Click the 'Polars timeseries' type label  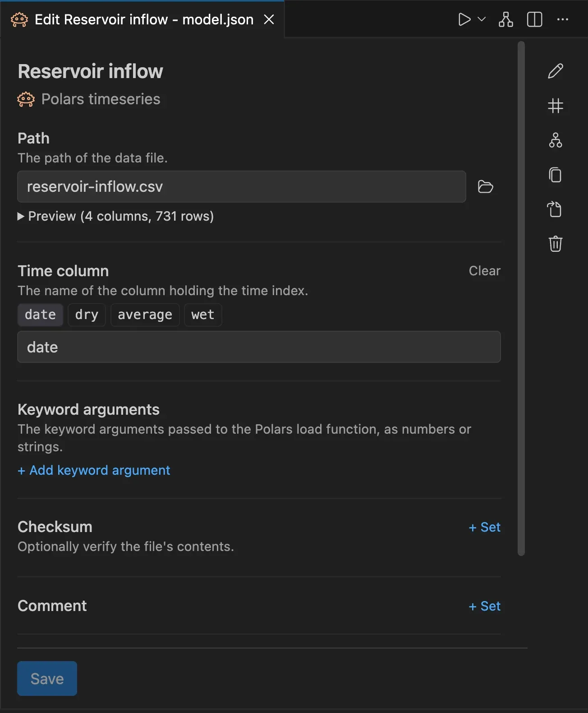pyautogui.click(x=101, y=99)
